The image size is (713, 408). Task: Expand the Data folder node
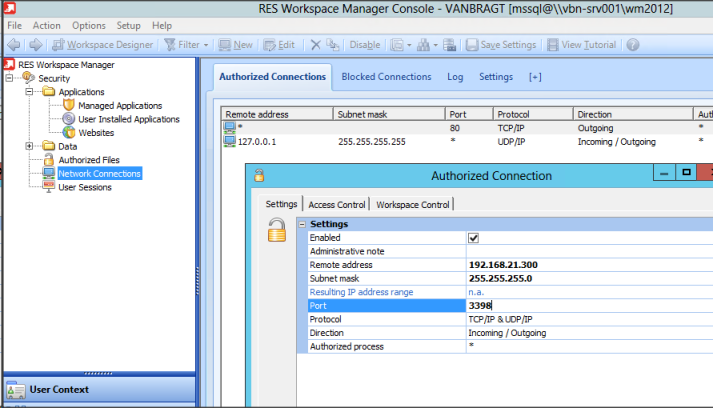point(29,146)
